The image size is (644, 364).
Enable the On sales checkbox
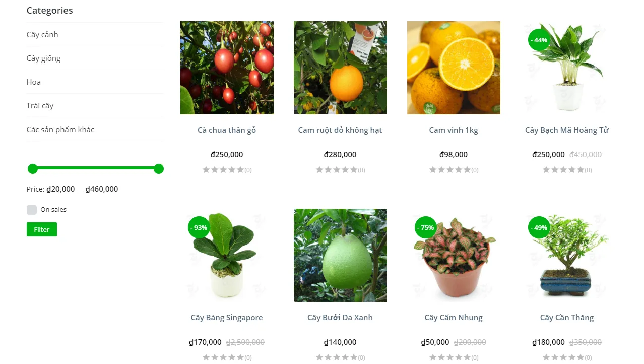(32, 210)
